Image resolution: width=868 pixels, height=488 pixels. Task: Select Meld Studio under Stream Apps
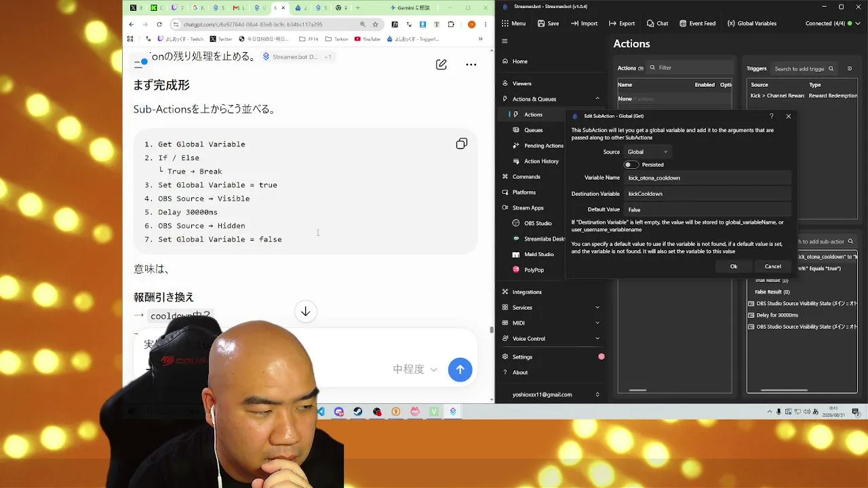click(x=538, y=255)
